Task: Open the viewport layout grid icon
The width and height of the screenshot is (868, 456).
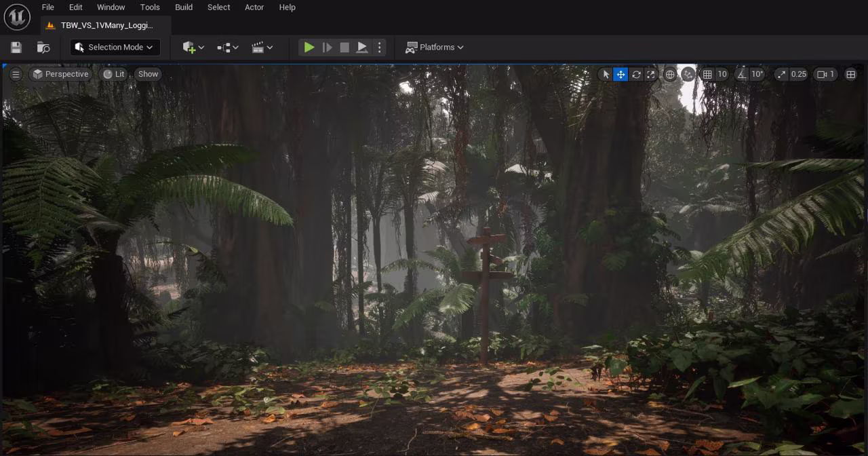Action: [850, 75]
